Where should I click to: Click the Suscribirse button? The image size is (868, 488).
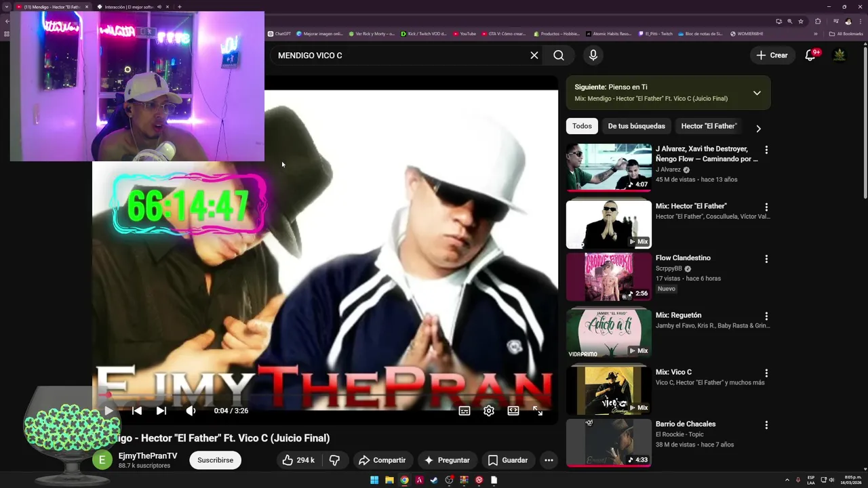coord(215,460)
